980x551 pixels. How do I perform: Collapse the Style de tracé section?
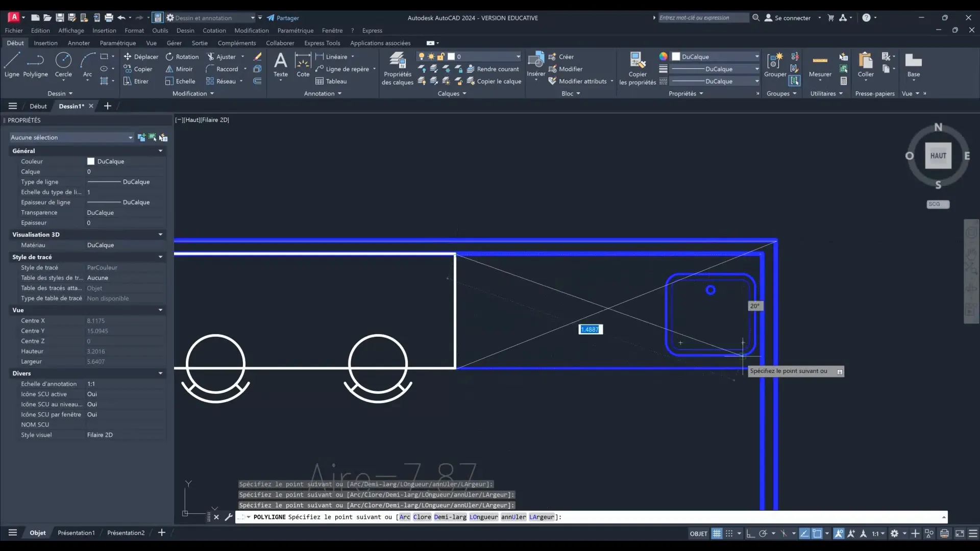tap(160, 257)
